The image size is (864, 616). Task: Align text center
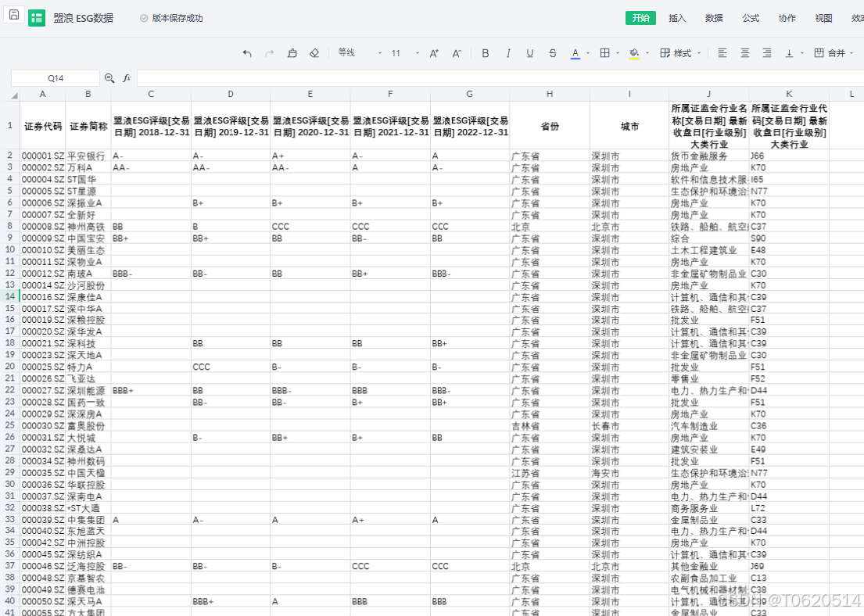[x=744, y=53]
